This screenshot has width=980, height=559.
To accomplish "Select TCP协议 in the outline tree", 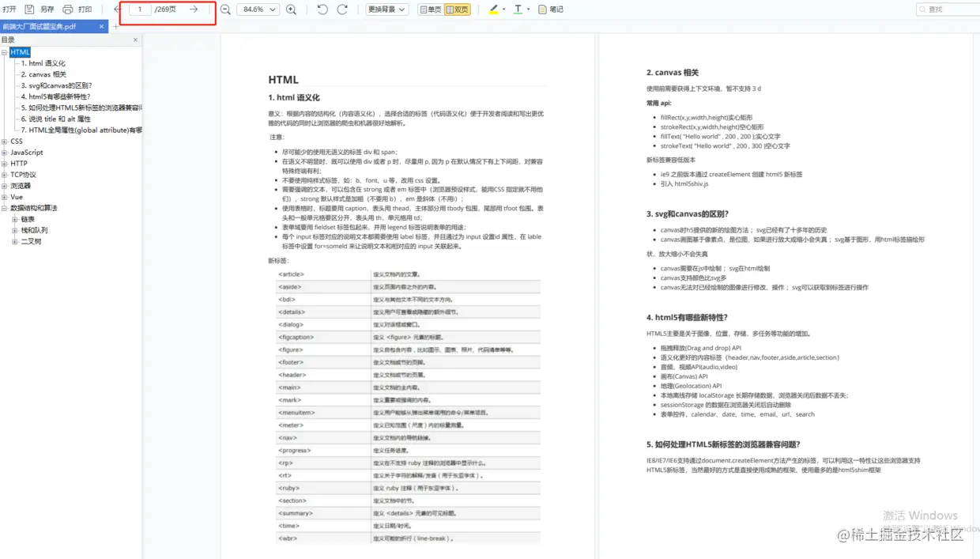I will click(23, 175).
